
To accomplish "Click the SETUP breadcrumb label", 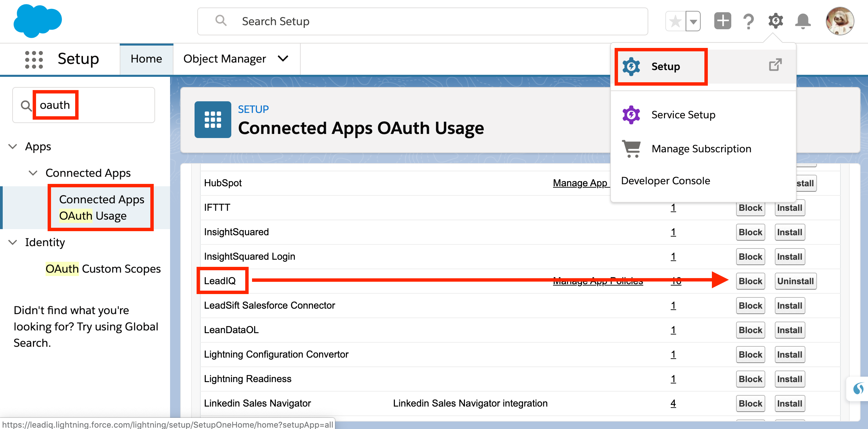I will coord(253,109).
